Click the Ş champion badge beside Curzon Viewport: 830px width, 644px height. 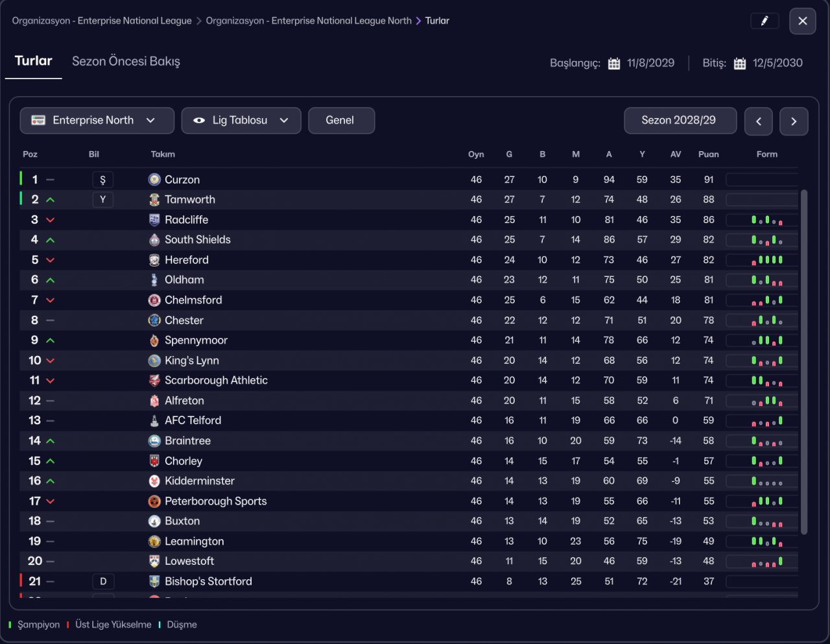pyautogui.click(x=102, y=180)
